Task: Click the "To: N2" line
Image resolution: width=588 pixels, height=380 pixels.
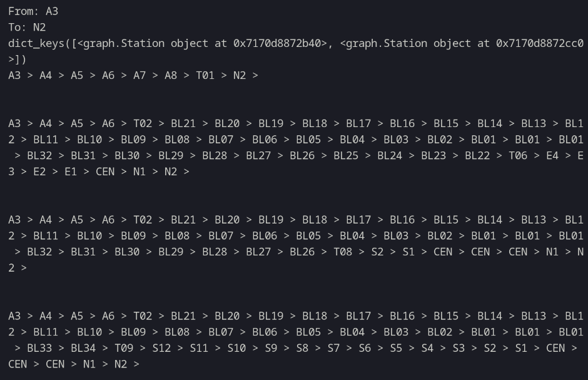Action: pyautogui.click(x=27, y=28)
